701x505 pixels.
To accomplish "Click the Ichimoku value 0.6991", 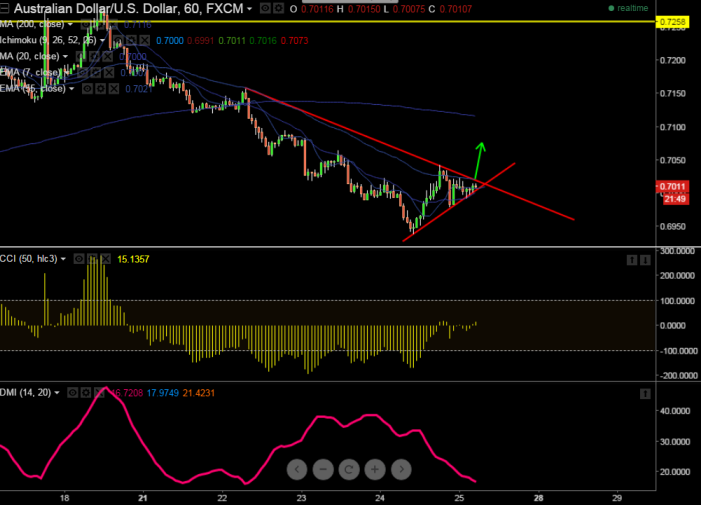I will [x=200, y=41].
